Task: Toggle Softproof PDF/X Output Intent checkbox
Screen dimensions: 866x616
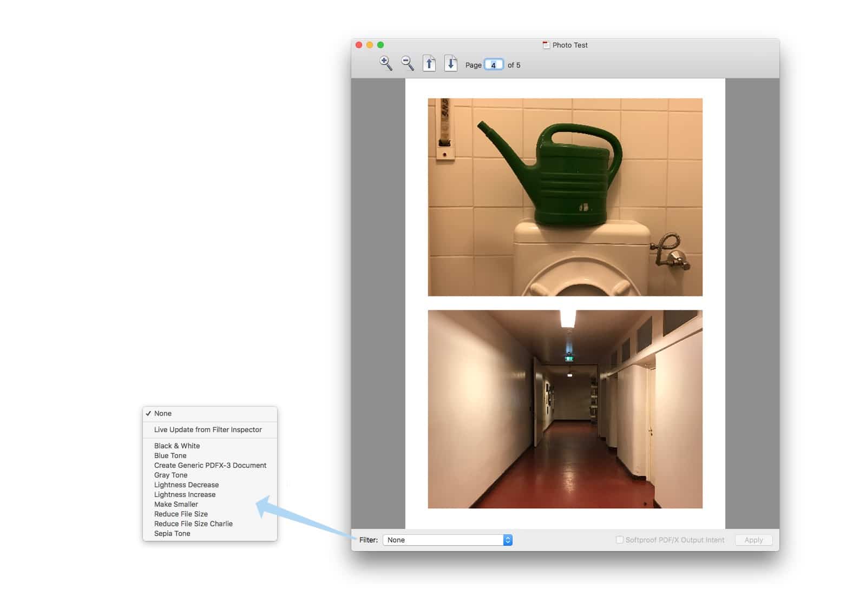Action: [620, 540]
